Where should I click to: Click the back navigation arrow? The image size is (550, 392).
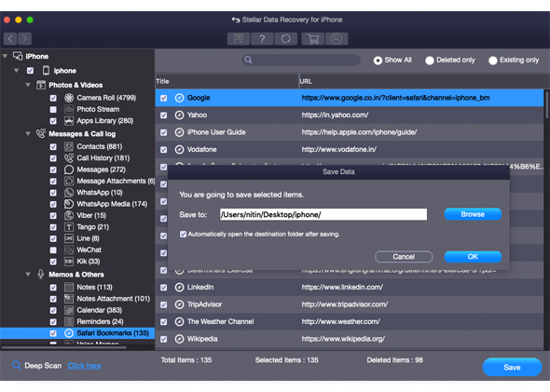tap(10, 38)
